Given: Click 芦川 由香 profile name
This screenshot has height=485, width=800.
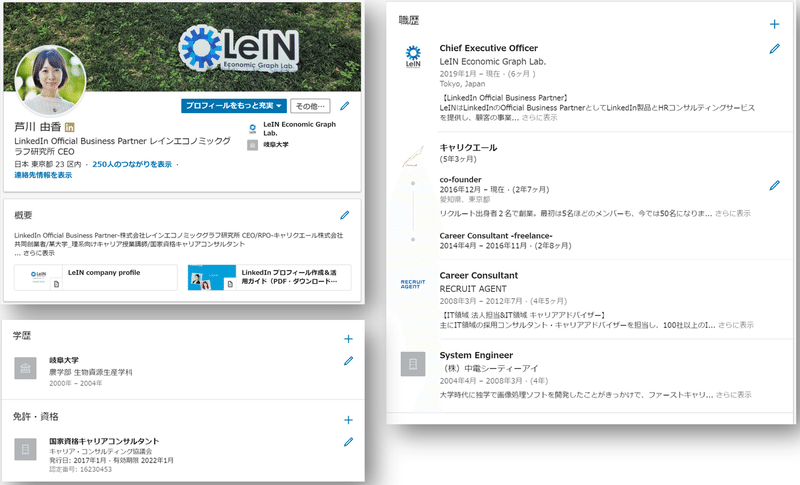Looking at the screenshot, I should [x=38, y=127].
